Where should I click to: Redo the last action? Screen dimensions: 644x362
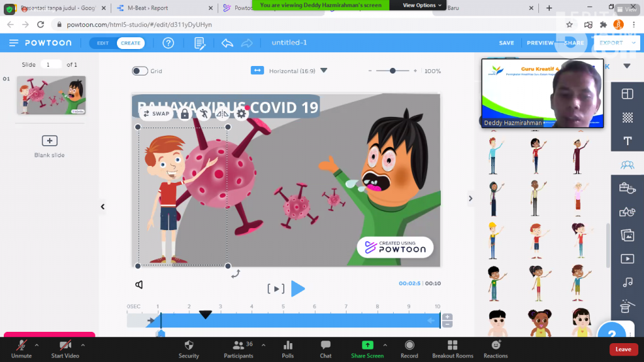pyautogui.click(x=247, y=43)
